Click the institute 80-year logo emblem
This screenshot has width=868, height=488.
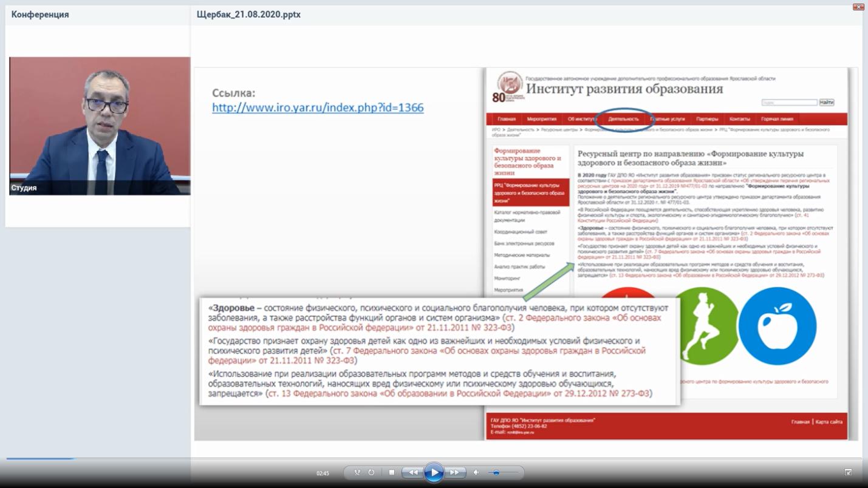[510, 87]
